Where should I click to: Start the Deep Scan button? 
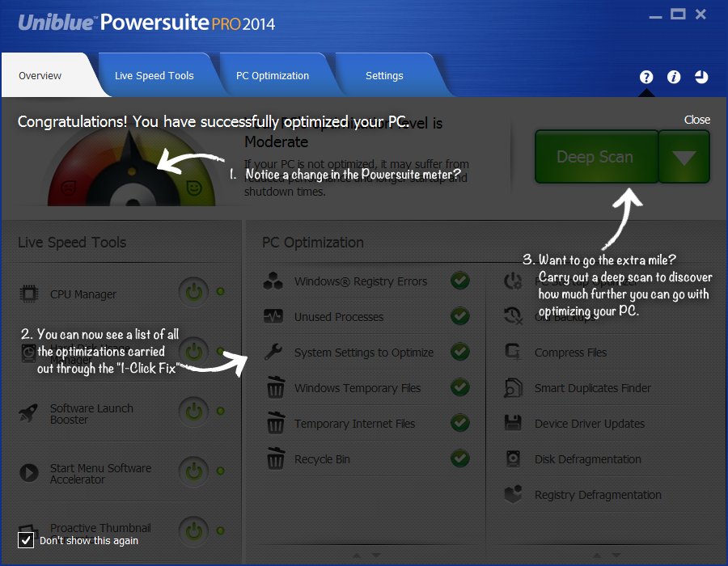597,157
